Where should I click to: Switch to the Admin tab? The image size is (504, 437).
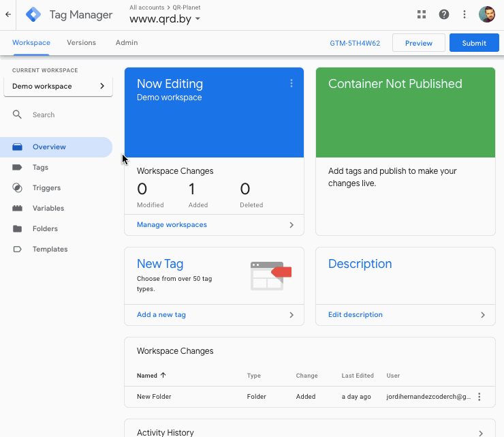point(127,43)
